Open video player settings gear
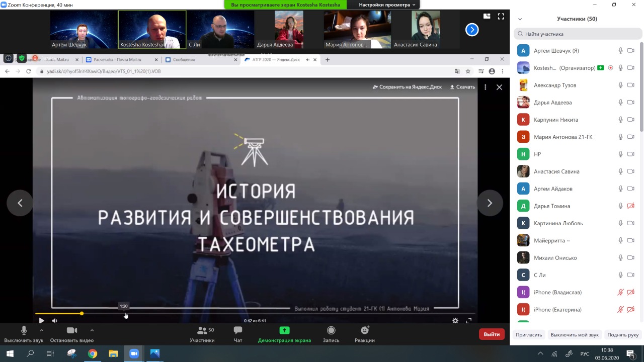 pos(455,321)
